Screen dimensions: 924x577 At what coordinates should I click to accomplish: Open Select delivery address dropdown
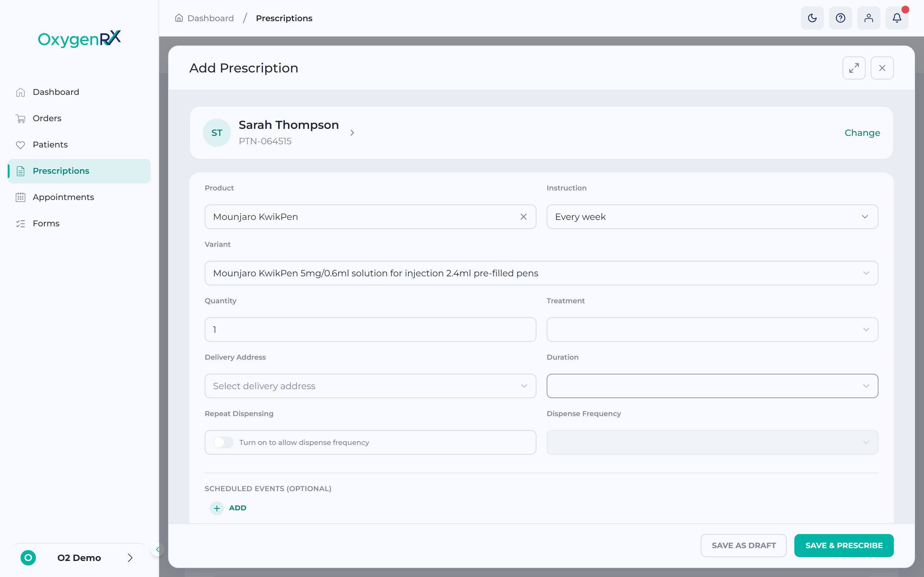point(370,386)
